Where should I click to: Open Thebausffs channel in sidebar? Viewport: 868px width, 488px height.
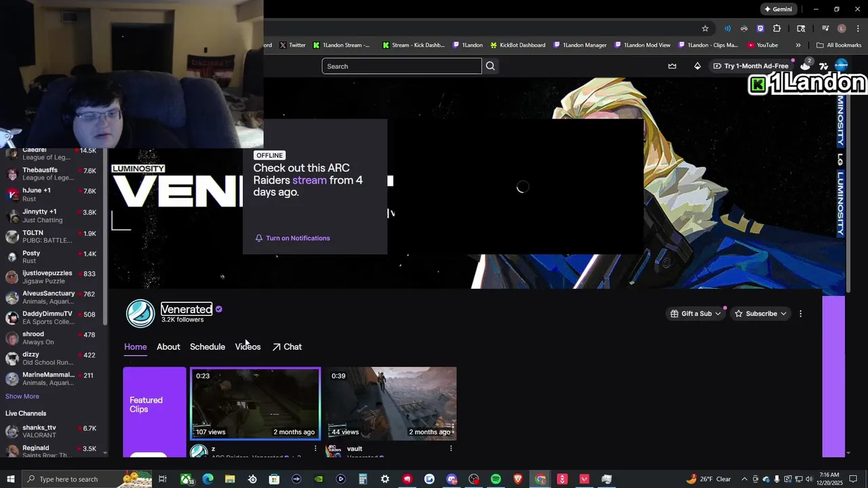click(x=52, y=174)
